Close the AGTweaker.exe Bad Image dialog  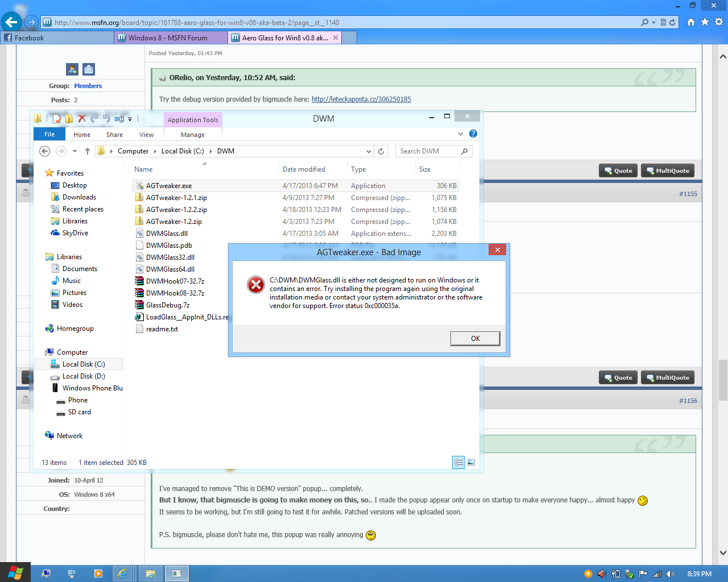pos(497,250)
